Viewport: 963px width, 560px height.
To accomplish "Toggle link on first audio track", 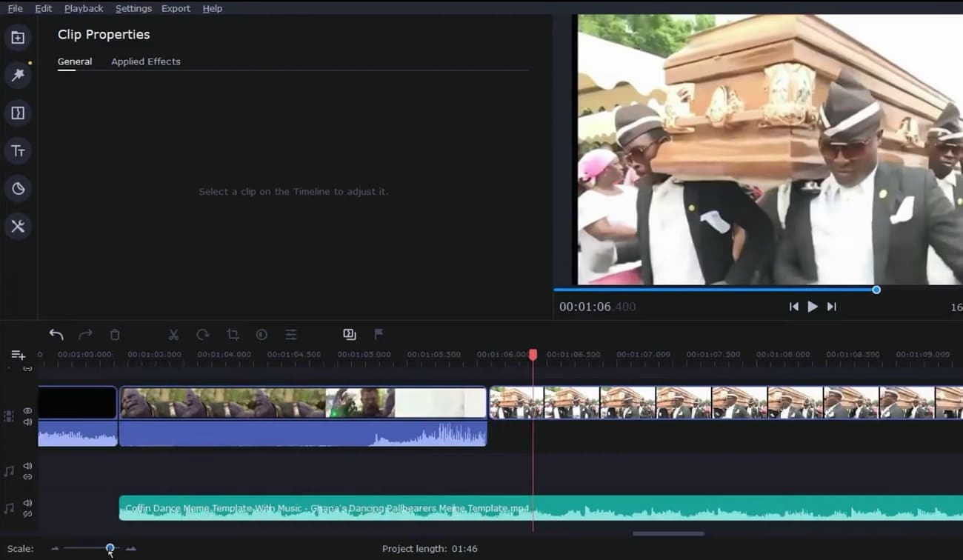I will click(x=27, y=476).
